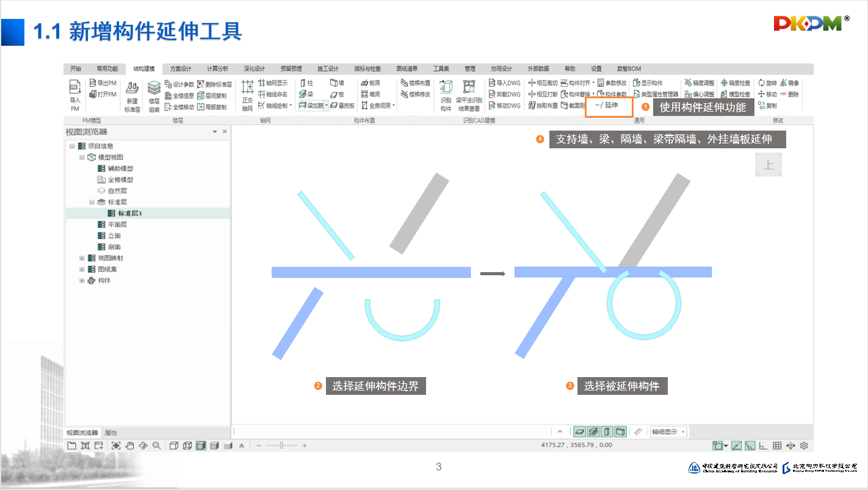Click the 导入PM import icon
868x490 pixels.
point(74,95)
